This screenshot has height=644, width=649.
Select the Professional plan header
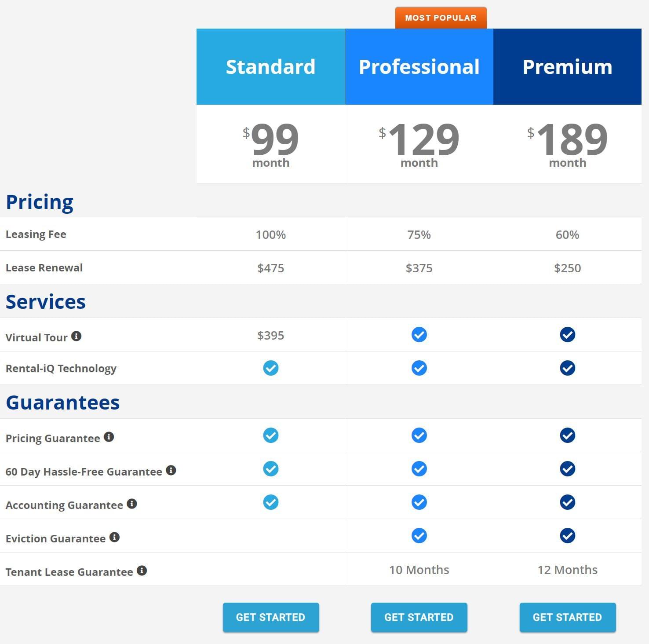[x=419, y=67]
